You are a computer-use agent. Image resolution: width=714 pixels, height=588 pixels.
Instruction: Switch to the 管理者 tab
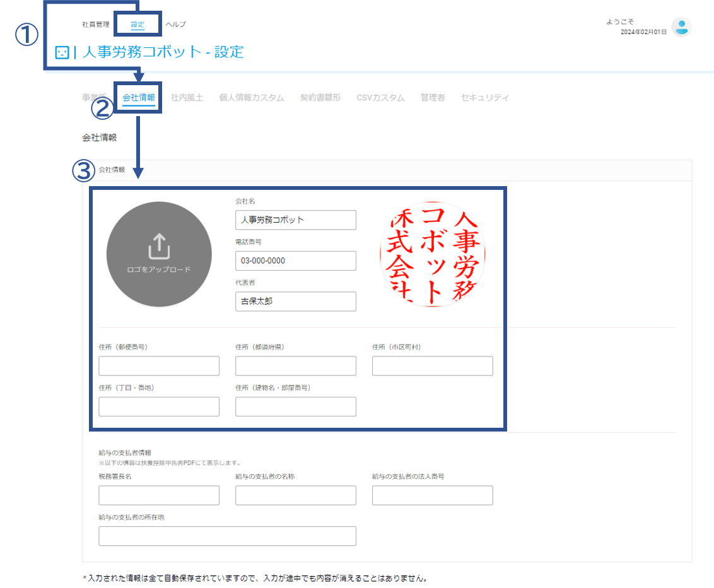point(433,97)
